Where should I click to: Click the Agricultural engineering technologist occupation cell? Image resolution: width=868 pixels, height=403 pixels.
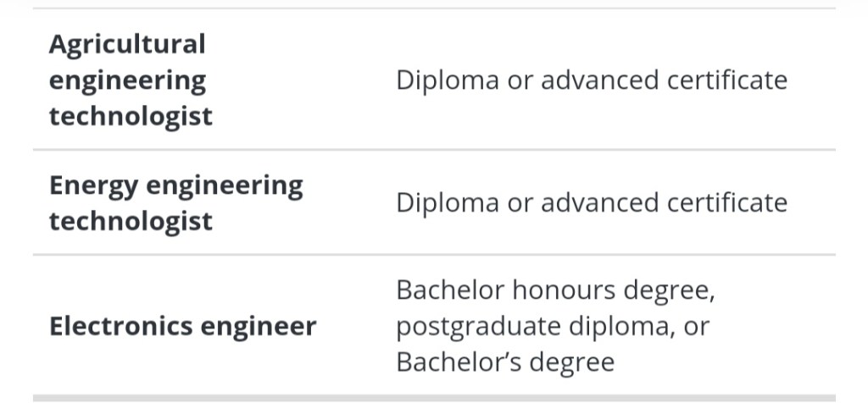point(131,80)
